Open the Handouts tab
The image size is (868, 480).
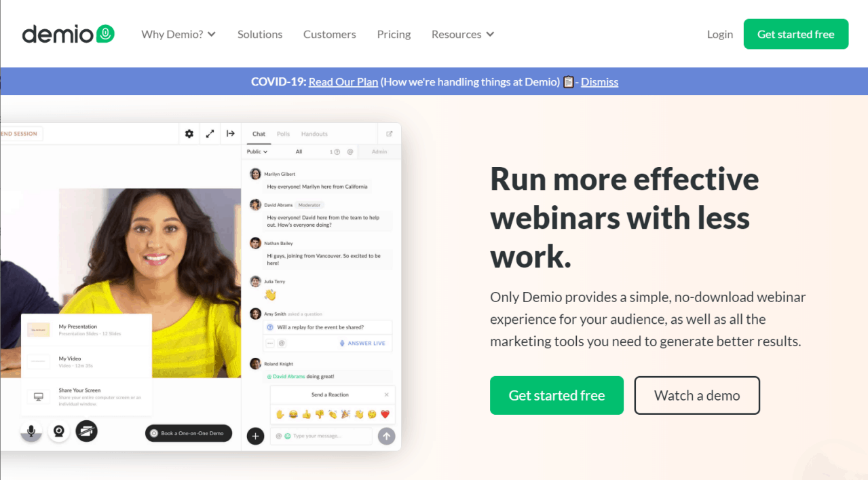pyautogui.click(x=314, y=134)
